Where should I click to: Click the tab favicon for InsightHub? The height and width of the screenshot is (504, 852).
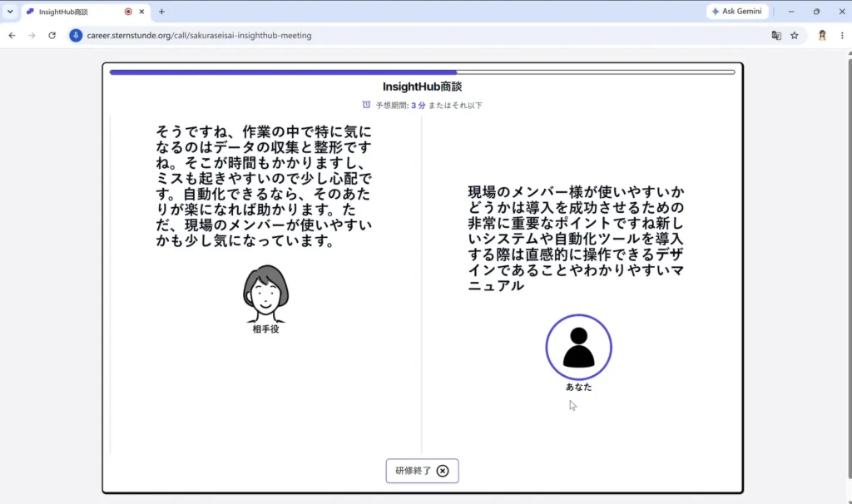click(31, 12)
